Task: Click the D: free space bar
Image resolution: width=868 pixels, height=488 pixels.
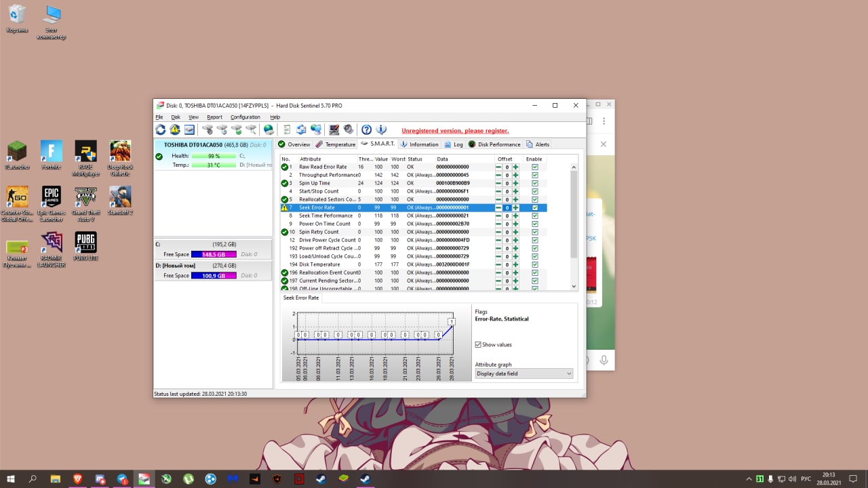Action: [x=214, y=276]
